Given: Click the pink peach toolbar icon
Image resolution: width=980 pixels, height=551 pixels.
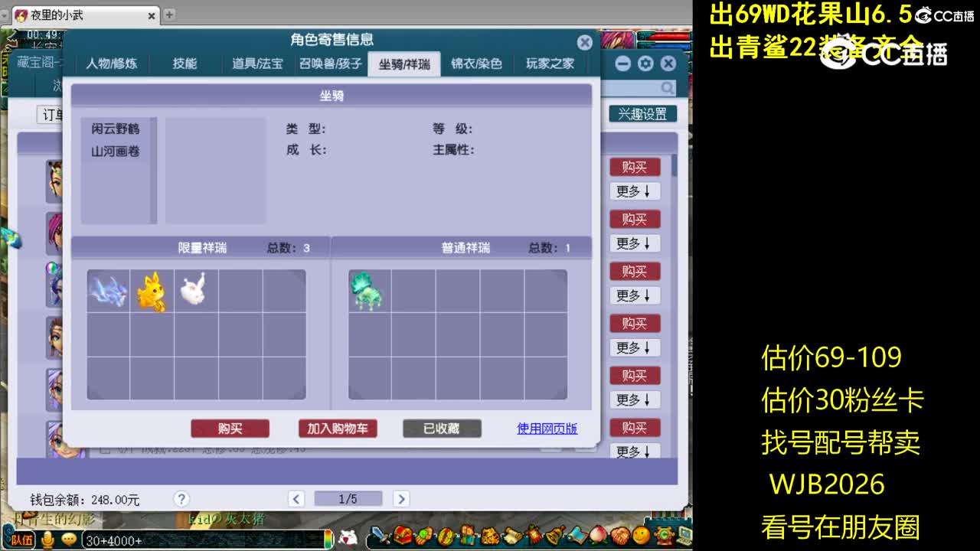Looking at the screenshot, I should coord(598,535).
